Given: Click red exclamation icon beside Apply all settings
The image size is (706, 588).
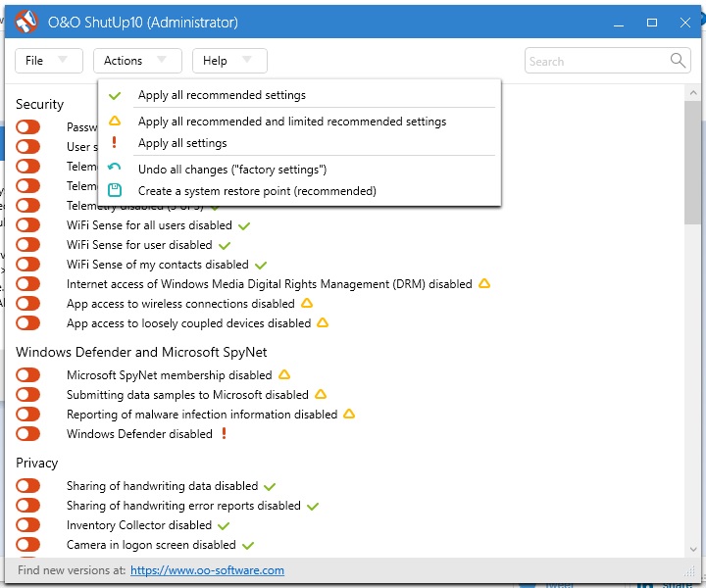Looking at the screenshot, I should coord(114,142).
